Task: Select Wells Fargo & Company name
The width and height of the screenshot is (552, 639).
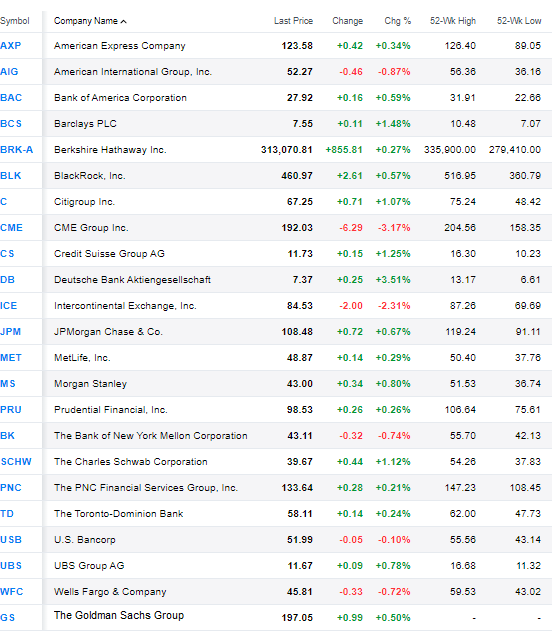Action: (x=110, y=592)
